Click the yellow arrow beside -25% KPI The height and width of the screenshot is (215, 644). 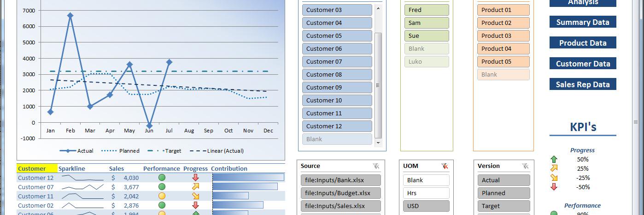tap(554, 178)
